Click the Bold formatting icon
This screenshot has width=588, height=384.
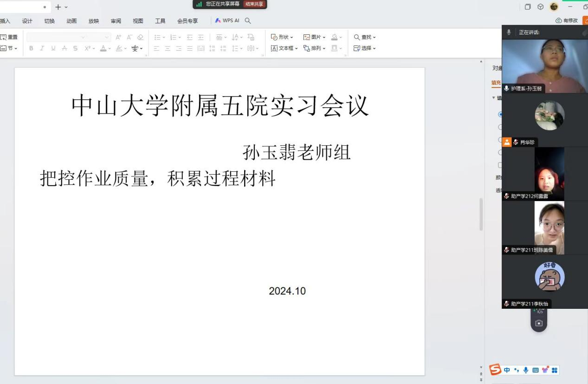pyautogui.click(x=32, y=48)
